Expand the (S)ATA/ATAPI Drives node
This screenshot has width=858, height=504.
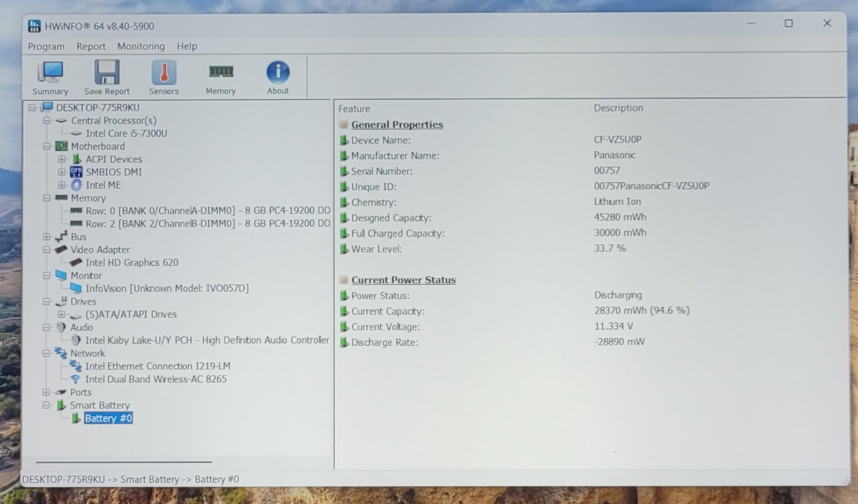click(61, 314)
